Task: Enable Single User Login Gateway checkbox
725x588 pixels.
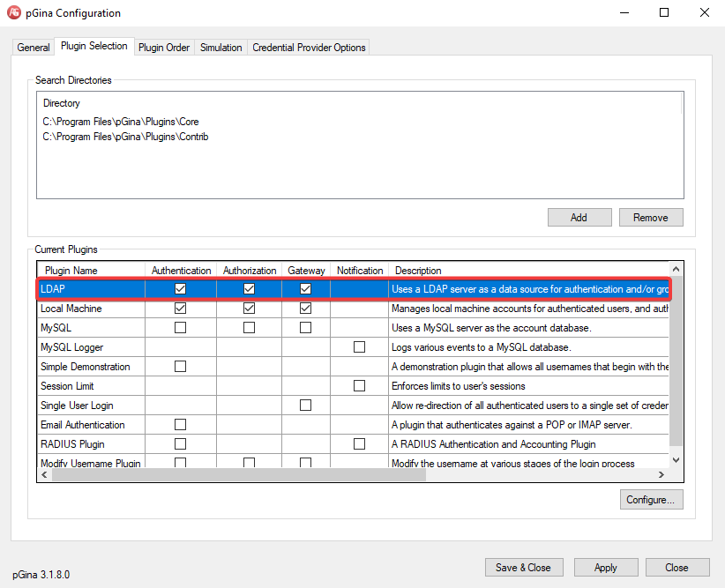Action: point(305,406)
